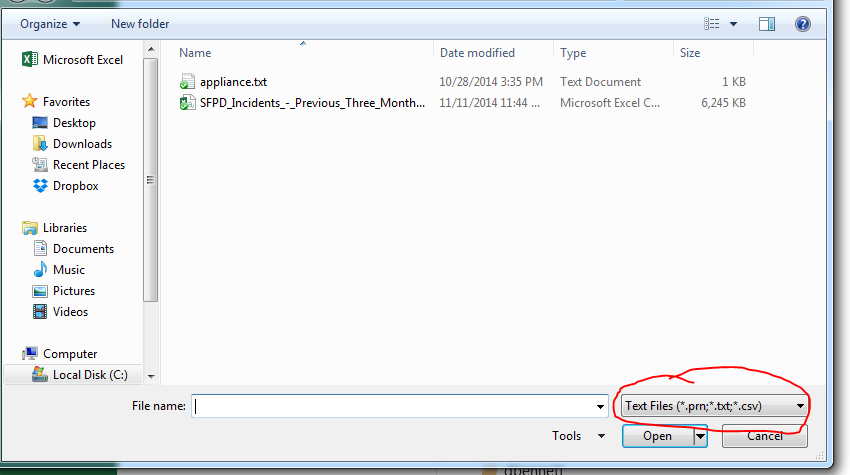Click the Cancel button

click(764, 436)
